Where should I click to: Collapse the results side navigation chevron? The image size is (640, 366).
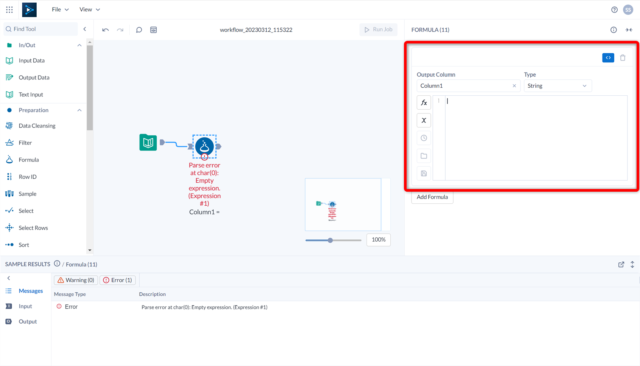coord(9,278)
